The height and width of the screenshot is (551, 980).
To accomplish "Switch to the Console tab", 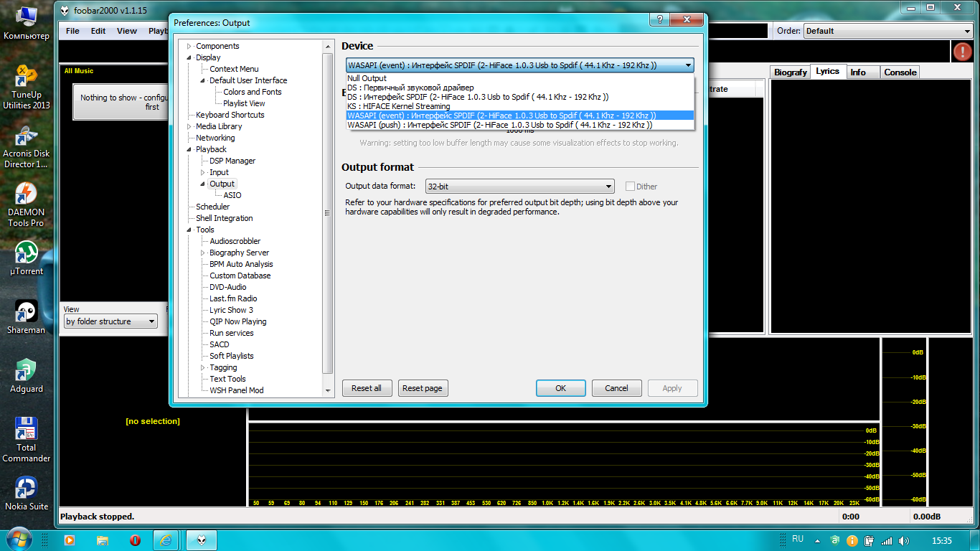I will tap(900, 72).
